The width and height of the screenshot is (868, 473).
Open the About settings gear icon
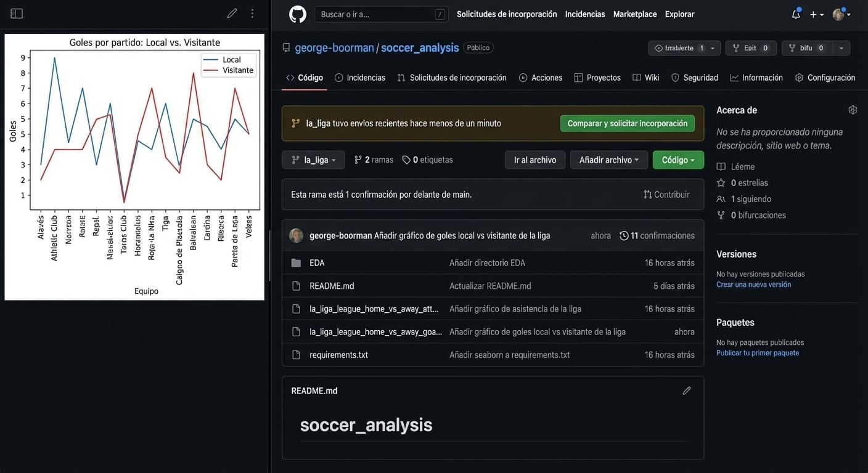click(853, 110)
